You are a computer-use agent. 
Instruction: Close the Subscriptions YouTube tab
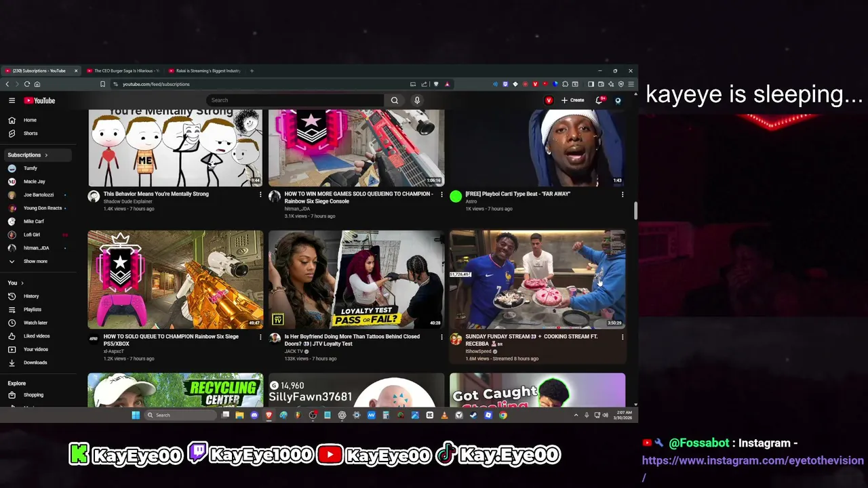point(76,70)
